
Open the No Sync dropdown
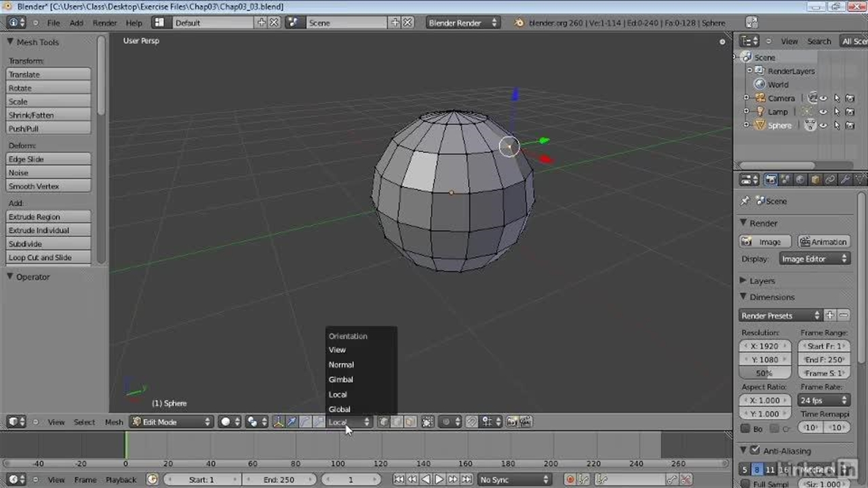tap(515, 480)
